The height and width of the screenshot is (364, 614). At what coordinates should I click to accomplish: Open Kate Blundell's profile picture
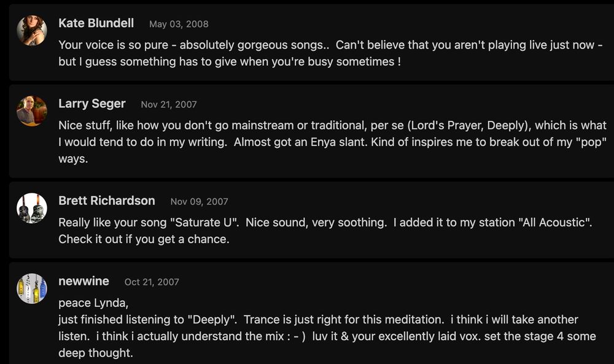[32, 31]
